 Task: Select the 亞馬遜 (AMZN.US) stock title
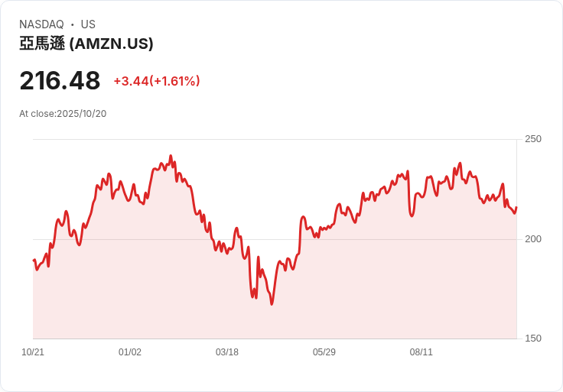point(86,44)
